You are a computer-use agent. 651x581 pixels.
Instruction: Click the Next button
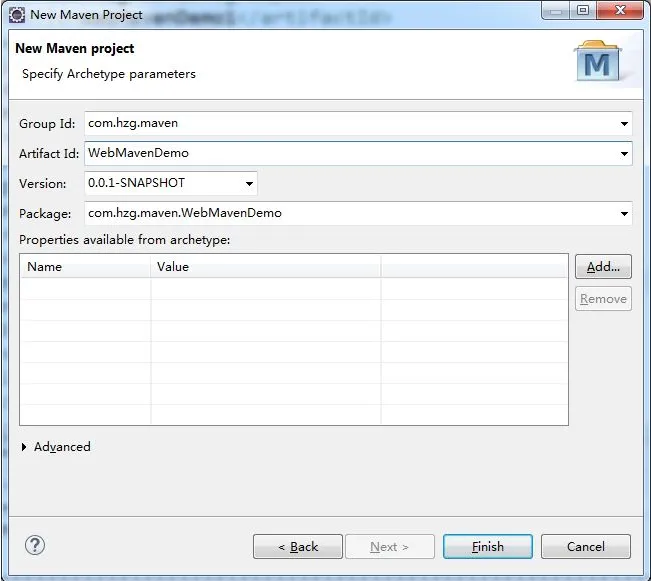click(390, 547)
